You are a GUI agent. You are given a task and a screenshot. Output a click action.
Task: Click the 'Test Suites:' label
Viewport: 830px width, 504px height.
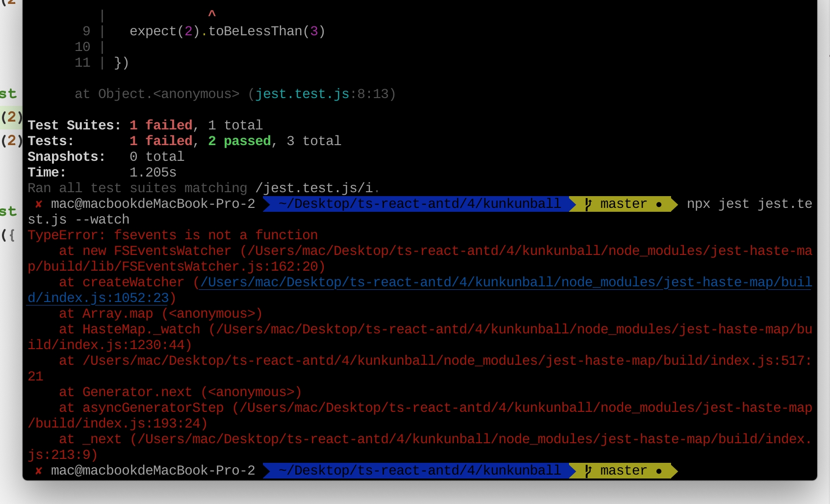tap(74, 126)
